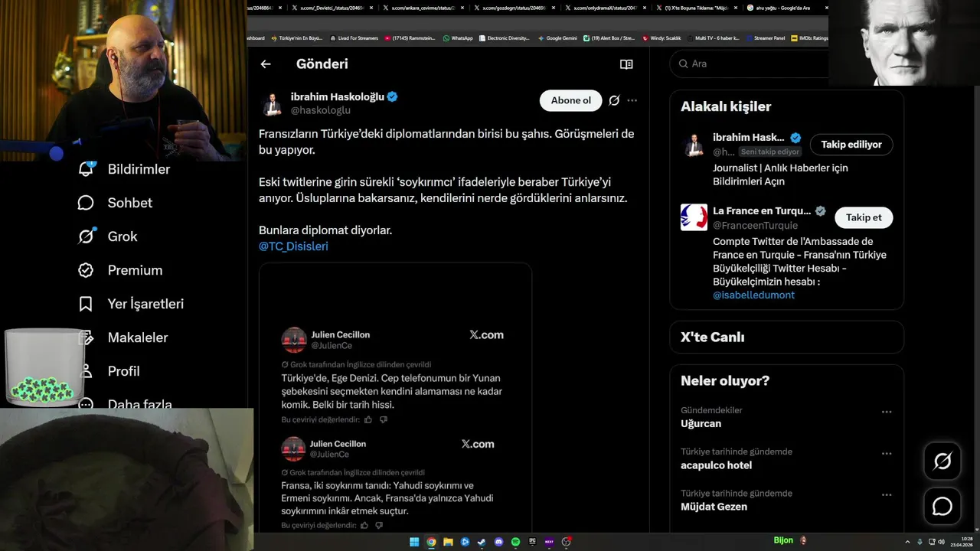The height and width of the screenshot is (551, 980).
Task: Click the Sohbet speech bubble icon
Action: tap(86, 203)
